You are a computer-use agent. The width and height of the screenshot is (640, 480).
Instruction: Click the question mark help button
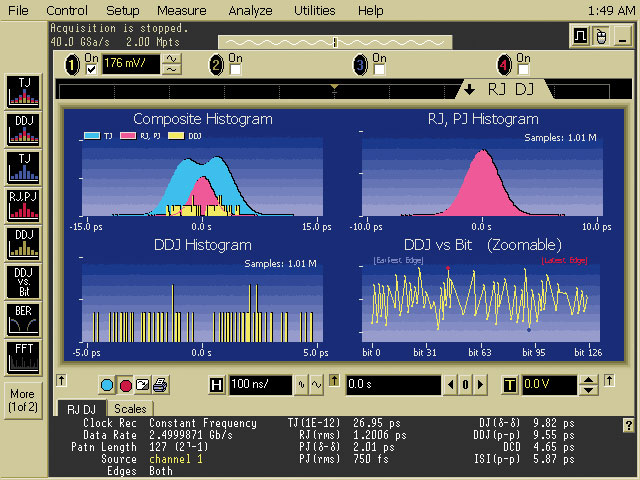[x=628, y=425]
